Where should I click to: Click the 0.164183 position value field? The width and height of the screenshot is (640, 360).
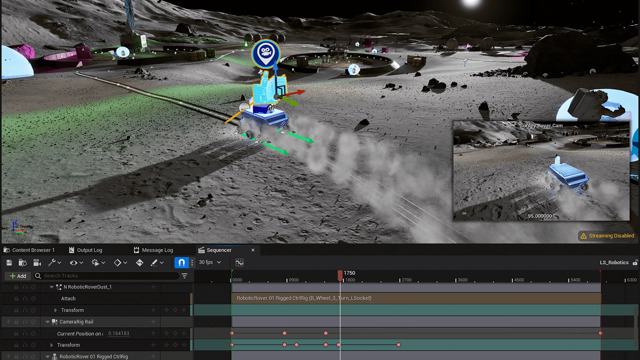[119, 333]
